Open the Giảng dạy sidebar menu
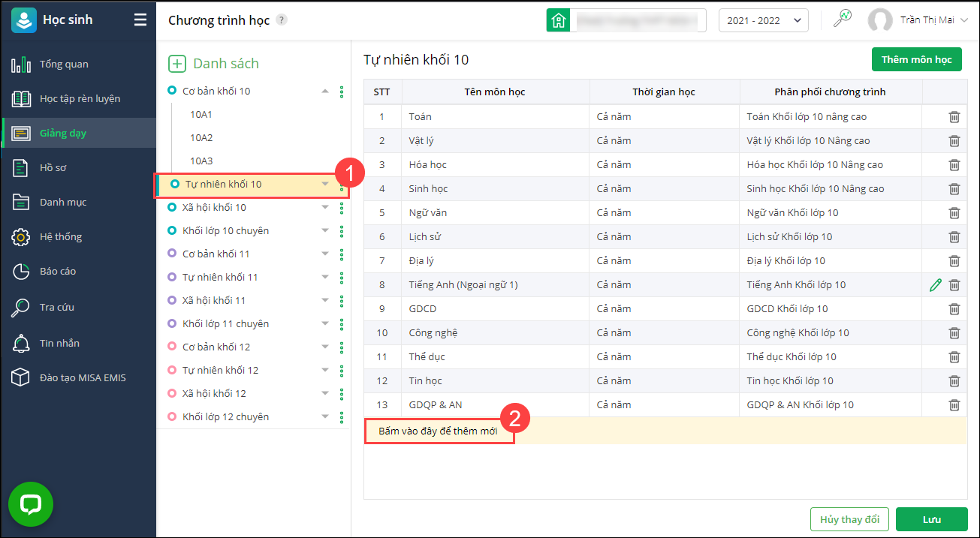 63,134
